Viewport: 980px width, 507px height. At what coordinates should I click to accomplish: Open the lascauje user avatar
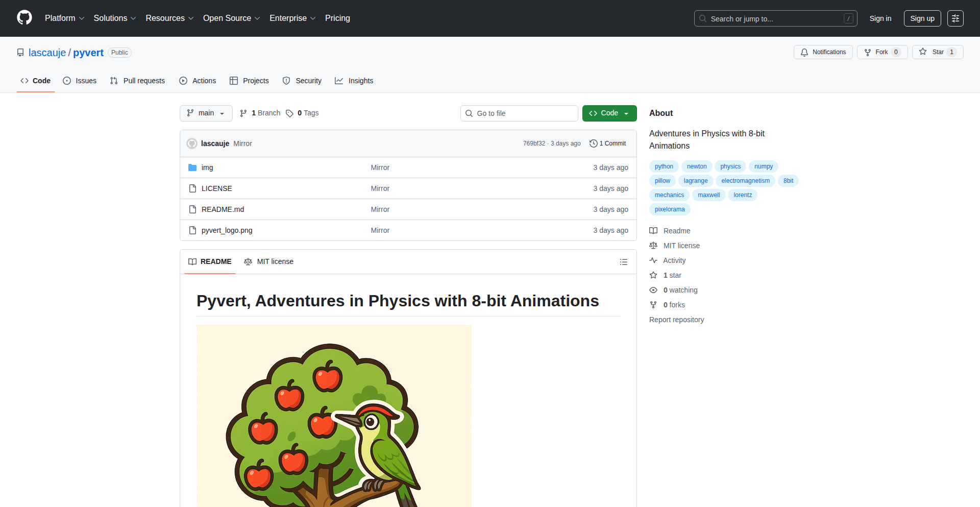[192, 143]
